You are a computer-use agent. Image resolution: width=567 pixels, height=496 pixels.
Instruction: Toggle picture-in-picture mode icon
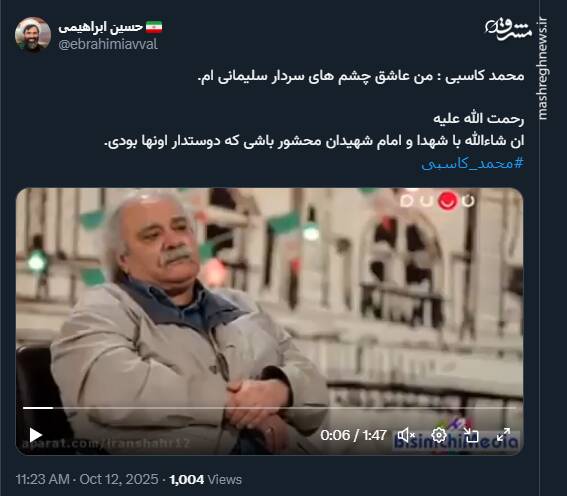471,435
